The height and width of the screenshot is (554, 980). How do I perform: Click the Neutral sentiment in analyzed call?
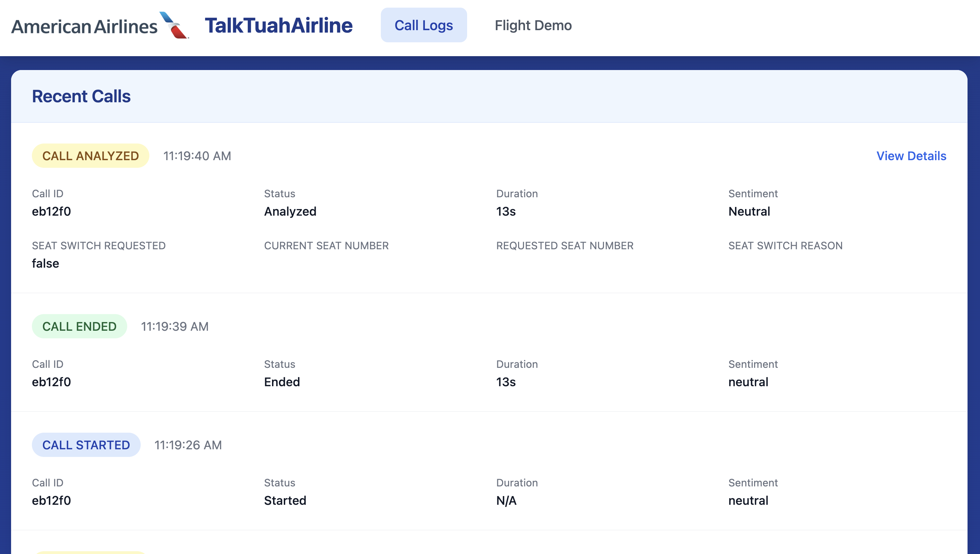coord(749,211)
